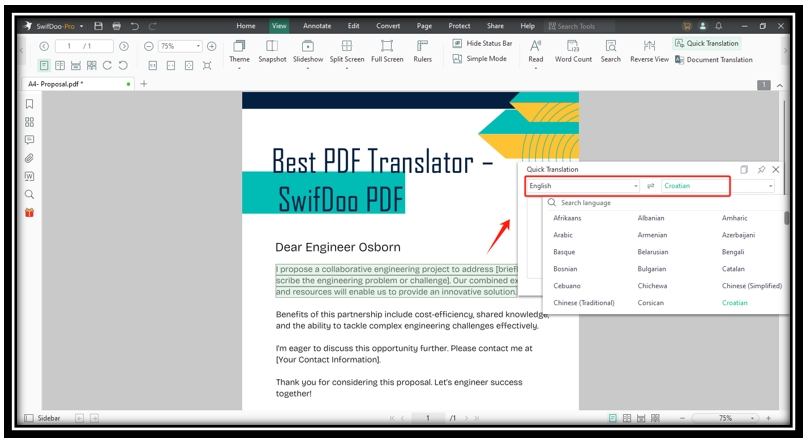Go to the next page arrow
808x445 pixels.
(124, 46)
